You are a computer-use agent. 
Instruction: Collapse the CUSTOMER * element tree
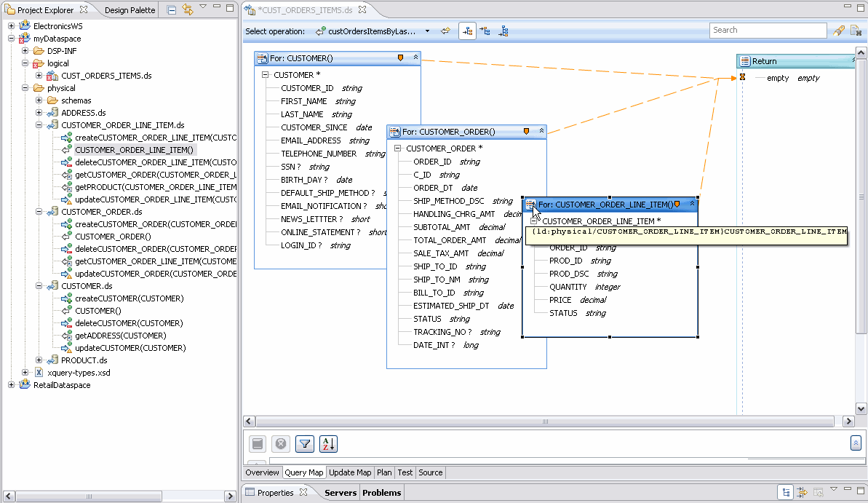click(x=265, y=75)
